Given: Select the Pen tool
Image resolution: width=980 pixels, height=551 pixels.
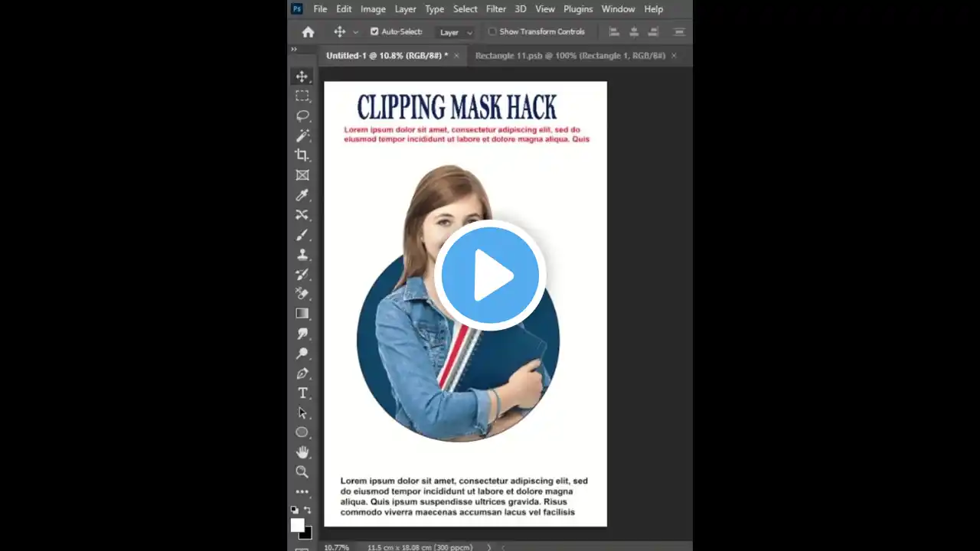Looking at the screenshot, I should (302, 373).
